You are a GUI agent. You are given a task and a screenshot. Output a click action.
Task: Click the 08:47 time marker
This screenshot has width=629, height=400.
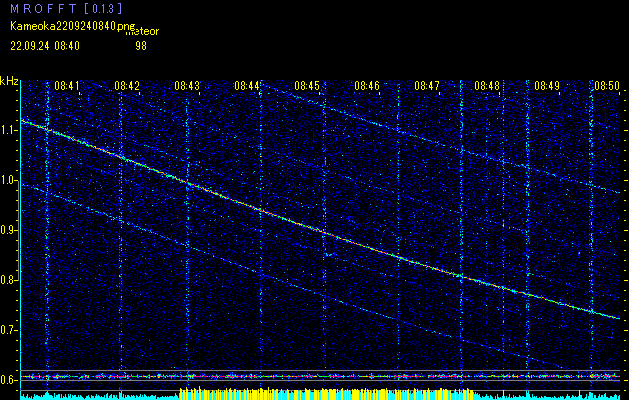427,86
